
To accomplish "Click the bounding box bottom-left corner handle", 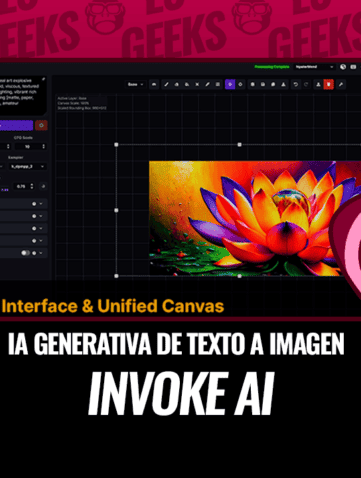I will tap(116, 276).
